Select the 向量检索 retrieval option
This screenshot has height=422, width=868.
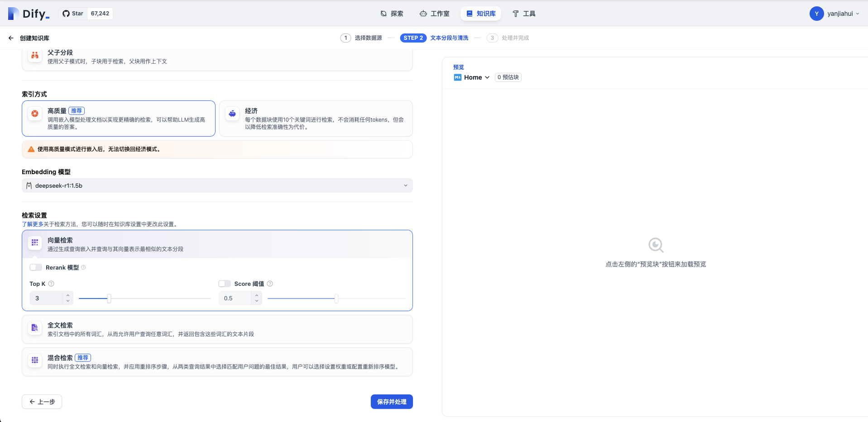(217, 244)
